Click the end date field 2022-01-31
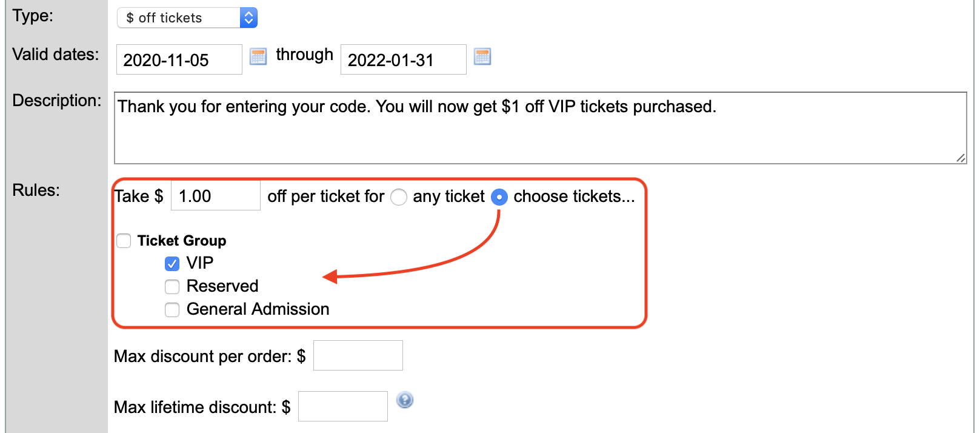This screenshot has height=433, width=980. (x=404, y=59)
